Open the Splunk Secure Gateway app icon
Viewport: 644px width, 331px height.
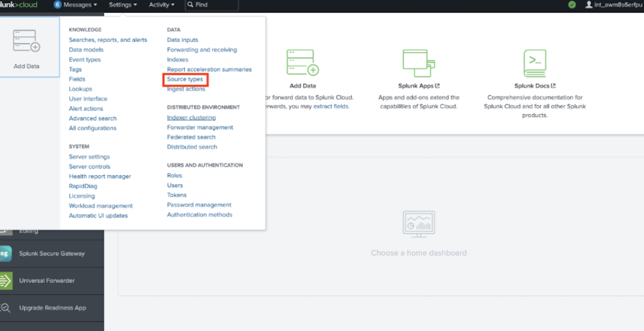[x=5, y=254]
